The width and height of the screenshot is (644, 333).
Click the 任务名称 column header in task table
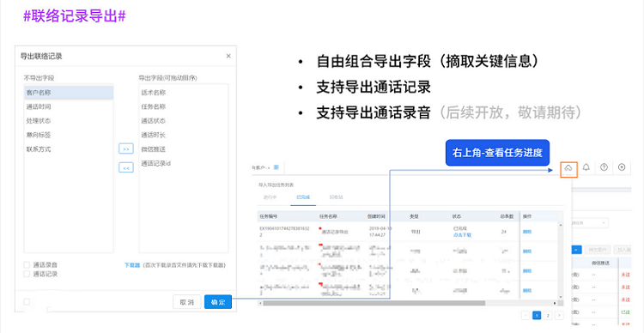tap(328, 216)
